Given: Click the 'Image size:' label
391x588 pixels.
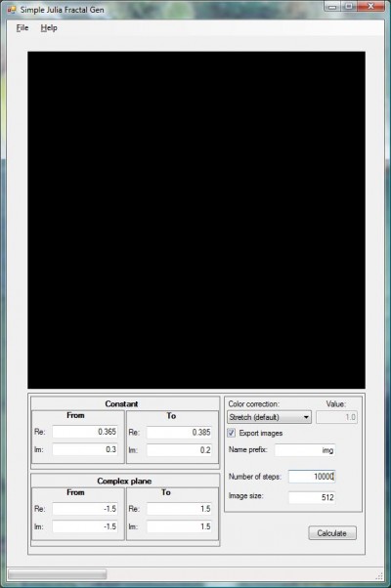Looking at the screenshot, I should [245, 496].
